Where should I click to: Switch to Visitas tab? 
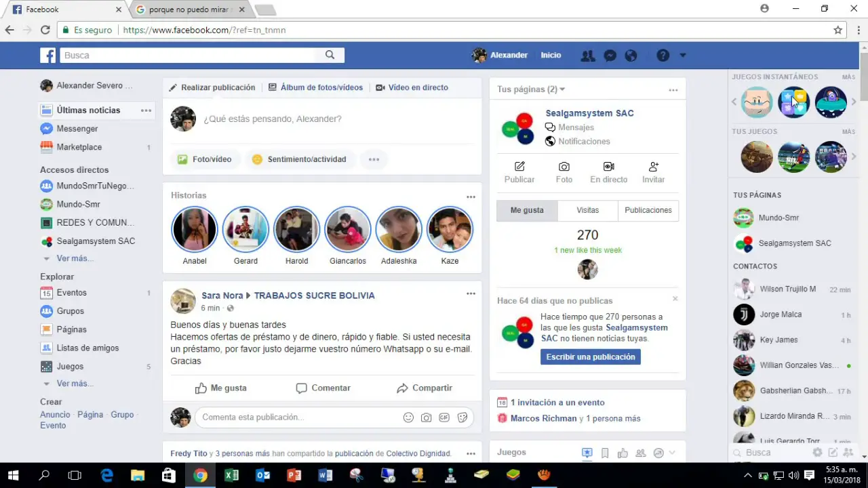pyautogui.click(x=588, y=210)
